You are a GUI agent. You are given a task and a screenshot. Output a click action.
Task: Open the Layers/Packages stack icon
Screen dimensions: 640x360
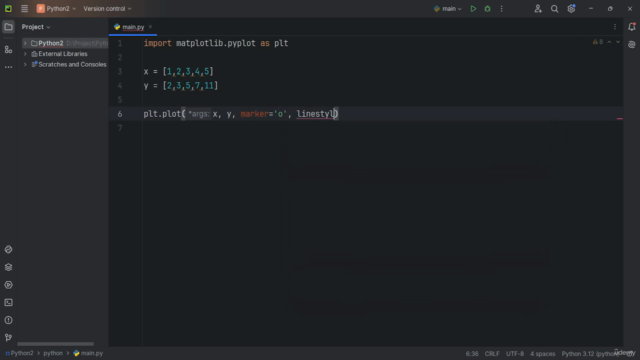tap(8, 267)
